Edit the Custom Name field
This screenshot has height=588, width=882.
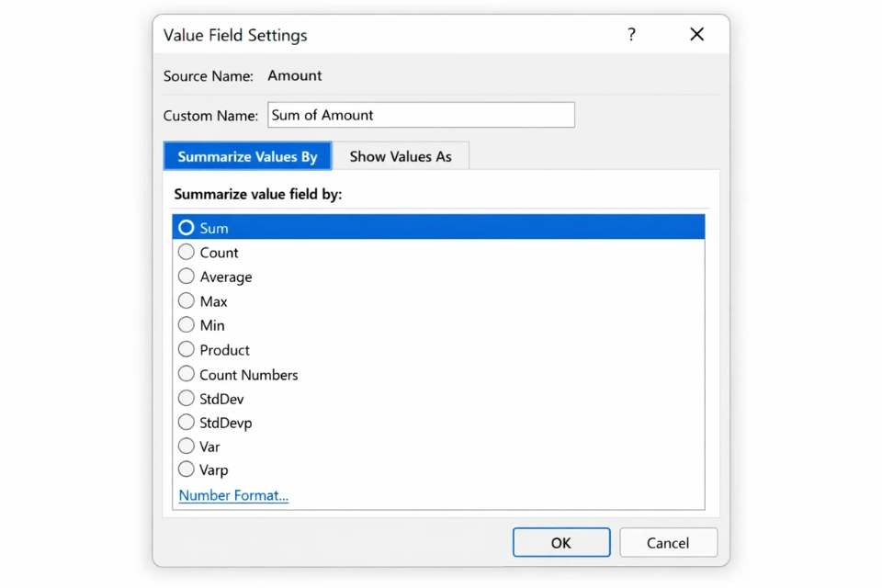pyautogui.click(x=421, y=115)
